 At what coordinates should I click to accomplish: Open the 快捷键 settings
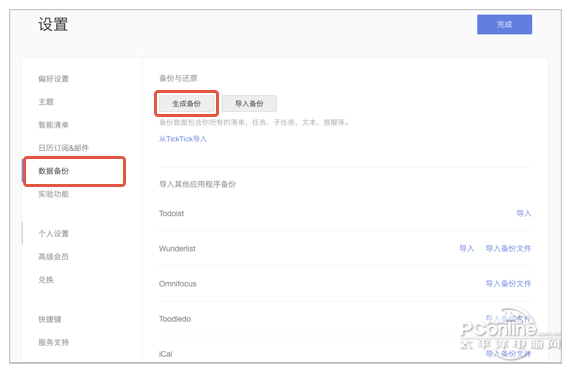[50, 319]
